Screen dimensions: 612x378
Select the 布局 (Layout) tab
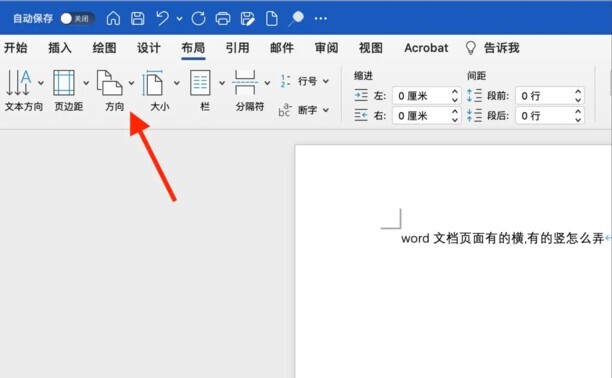click(x=193, y=48)
